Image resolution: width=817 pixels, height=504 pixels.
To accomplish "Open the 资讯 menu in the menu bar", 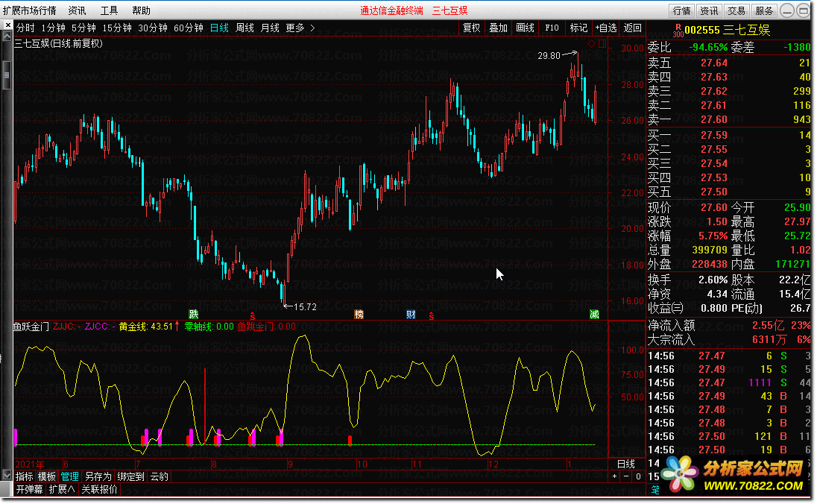I will (77, 10).
